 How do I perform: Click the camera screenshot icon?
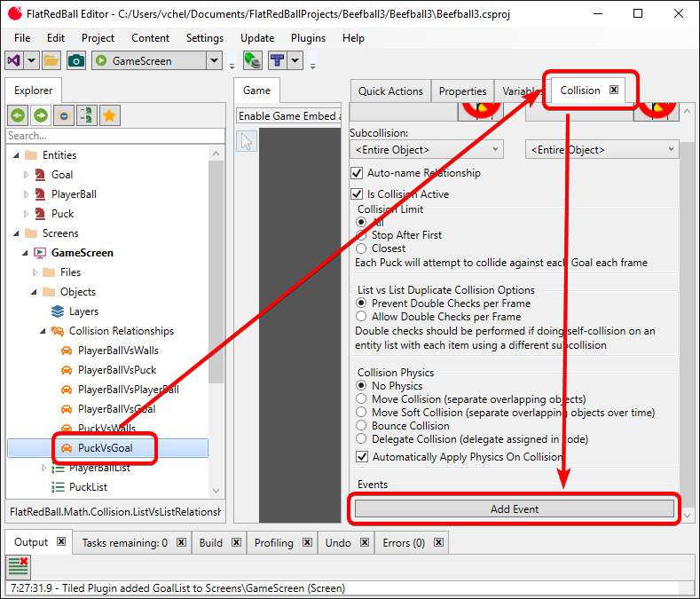point(76,60)
